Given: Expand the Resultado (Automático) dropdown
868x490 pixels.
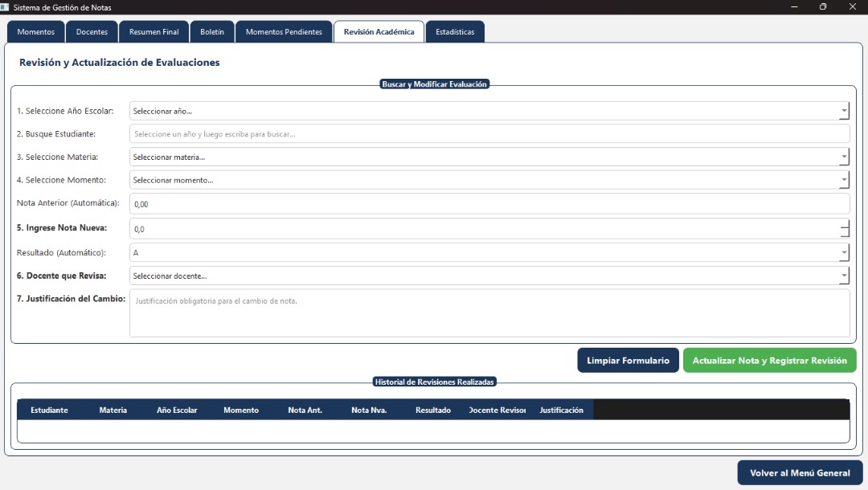Looking at the screenshot, I should pos(489,252).
